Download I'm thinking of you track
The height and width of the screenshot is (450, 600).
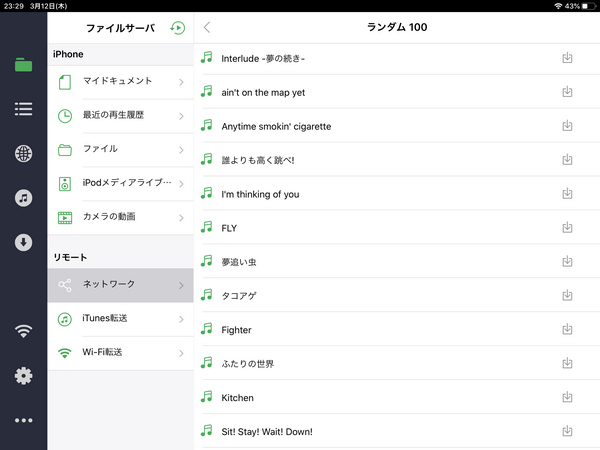(567, 194)
